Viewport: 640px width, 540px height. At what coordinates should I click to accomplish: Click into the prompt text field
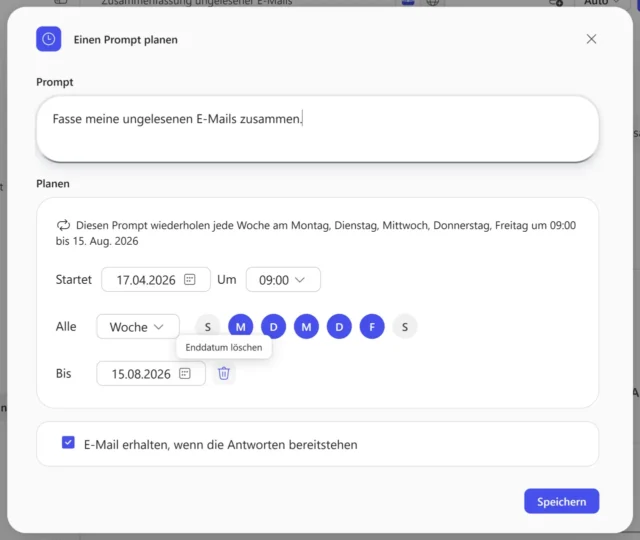pyautogui.click(x=318, y=129)
